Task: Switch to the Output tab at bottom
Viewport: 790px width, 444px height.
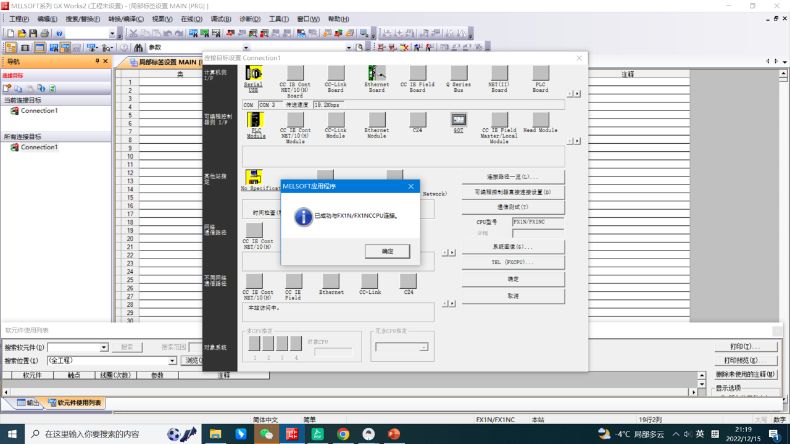Action: [28, 403]
